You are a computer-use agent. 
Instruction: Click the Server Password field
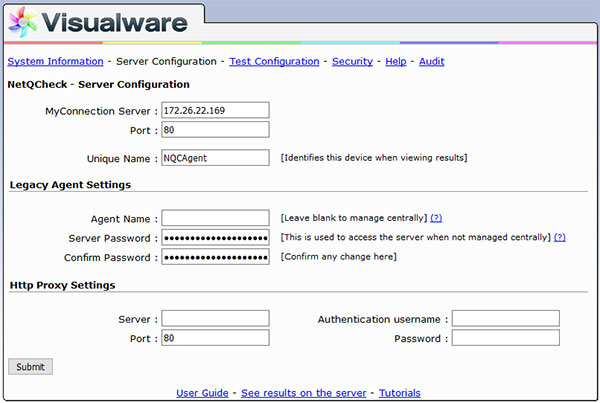[x=215, y=237]
